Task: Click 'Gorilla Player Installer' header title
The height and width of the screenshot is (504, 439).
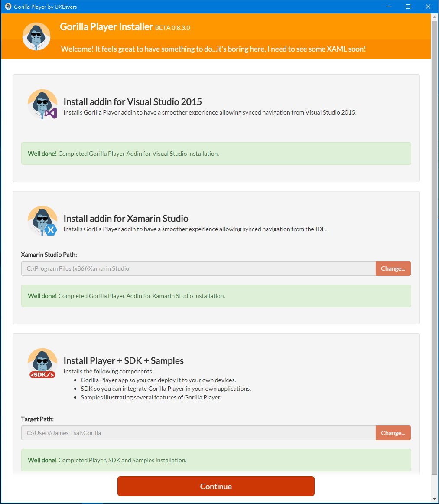Action: click(106, 27)
